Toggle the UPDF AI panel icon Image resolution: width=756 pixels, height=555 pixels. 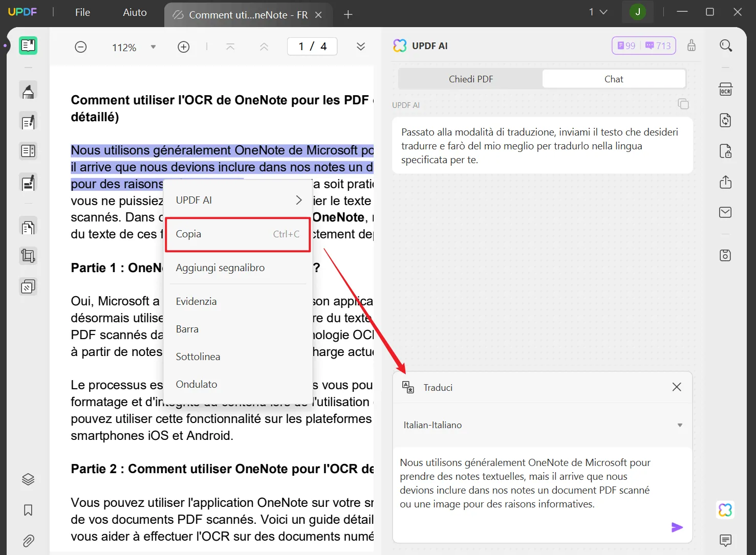[x=725, y=510]
